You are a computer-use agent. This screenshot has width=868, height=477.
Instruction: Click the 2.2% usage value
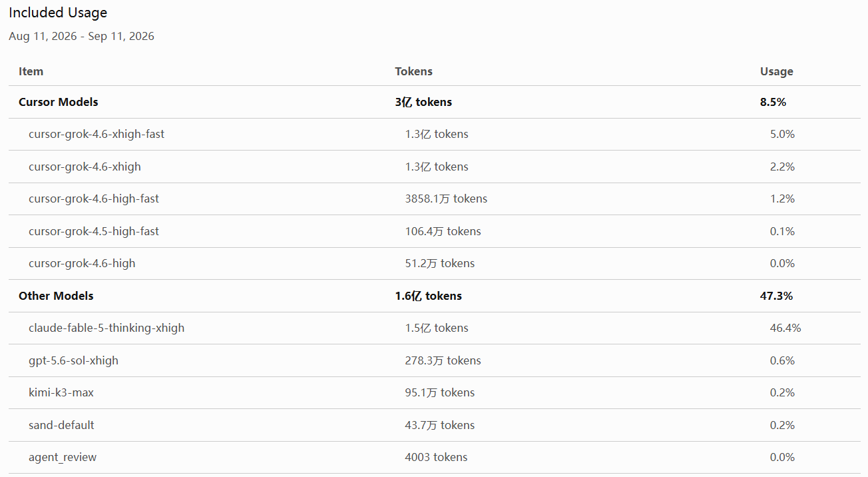(782, 167)
